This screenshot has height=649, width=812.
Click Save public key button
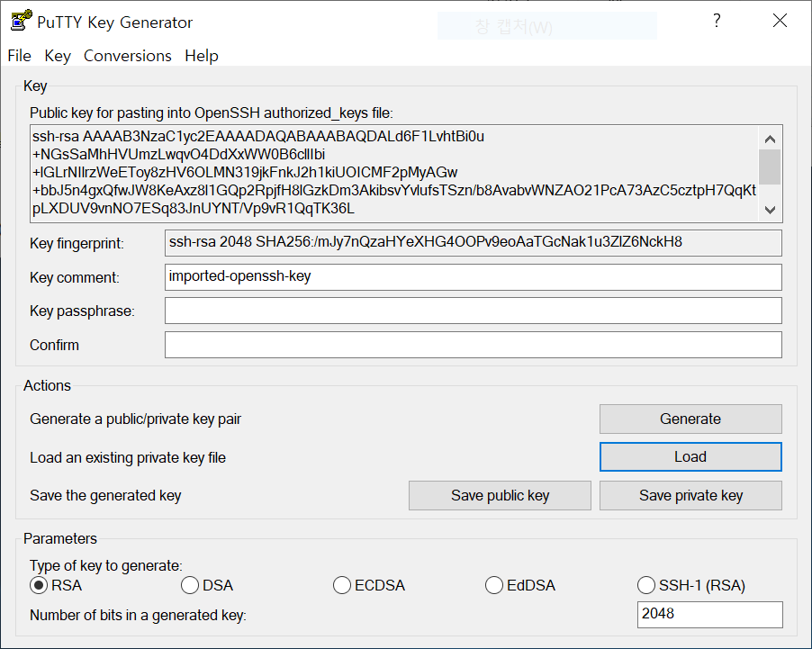coord(500,495)
